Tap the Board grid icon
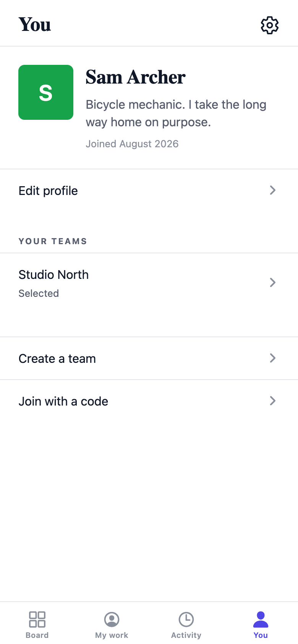Screen dimensions: 298x644 click(x=37, y=619)
